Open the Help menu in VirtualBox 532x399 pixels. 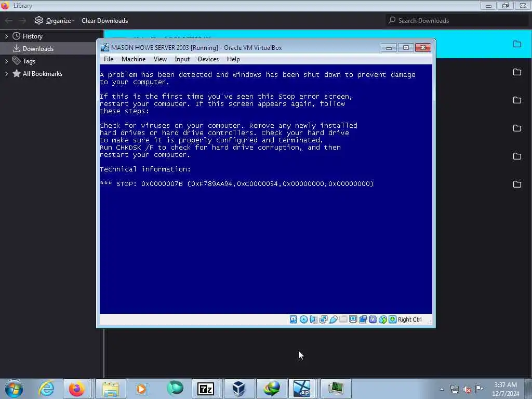233,59
